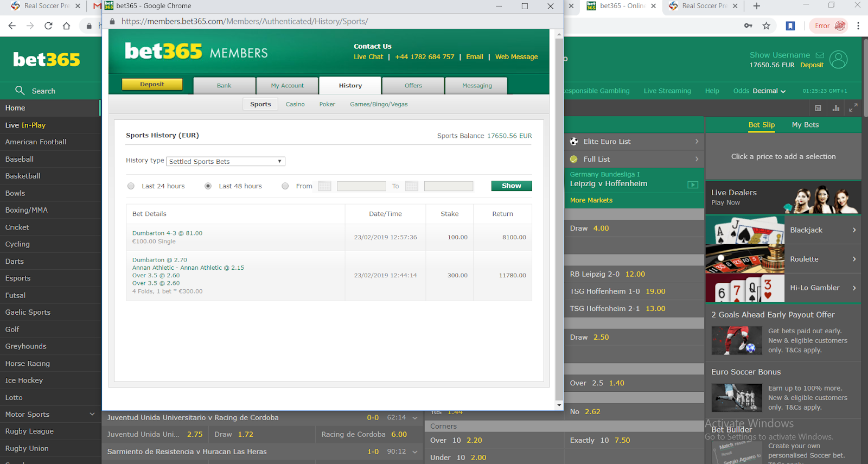The image size is (868, 464).
Task: Open the statistics bar-chart icon
Action: pyautogui.click(x=836, y=108)
